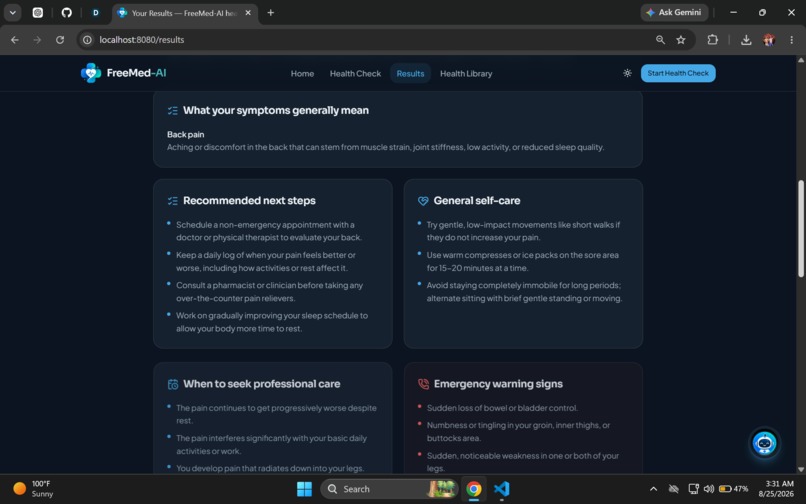Open the Health Library nav link
The image size is (806, 504).
466,74
